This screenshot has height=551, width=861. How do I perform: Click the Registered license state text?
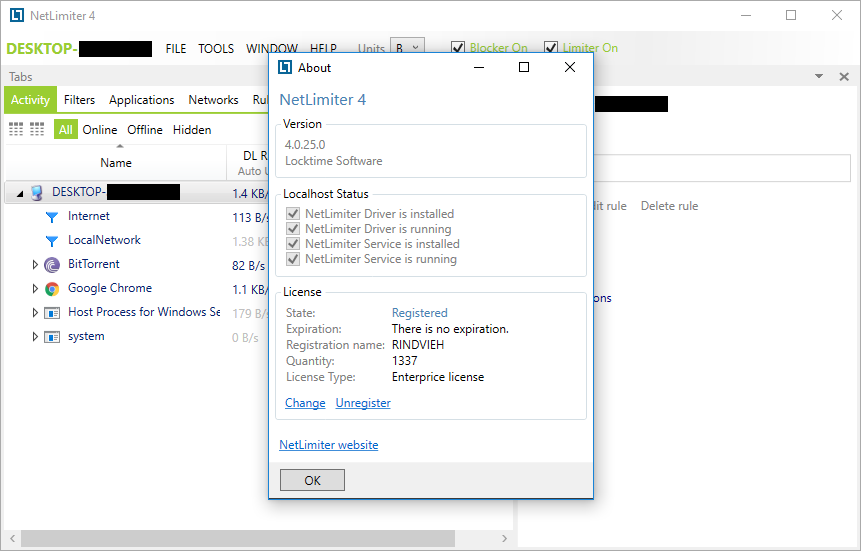pyautogui.click(x=420, y=313)
